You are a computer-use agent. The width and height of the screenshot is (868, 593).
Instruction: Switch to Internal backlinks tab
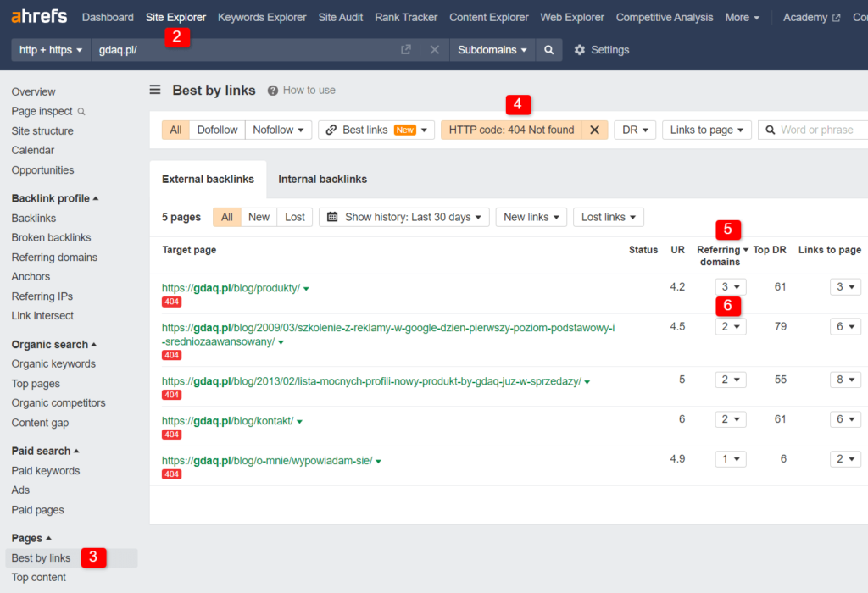pyautogui.click(x=322, y=179)
